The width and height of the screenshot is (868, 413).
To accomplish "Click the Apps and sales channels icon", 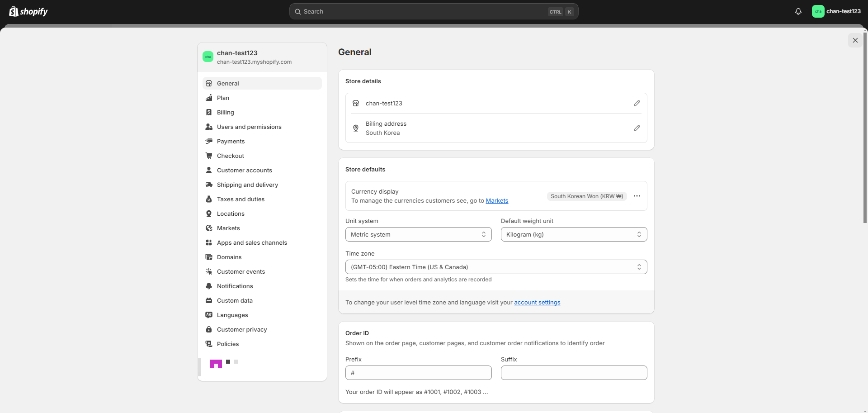I will point(209,242).
